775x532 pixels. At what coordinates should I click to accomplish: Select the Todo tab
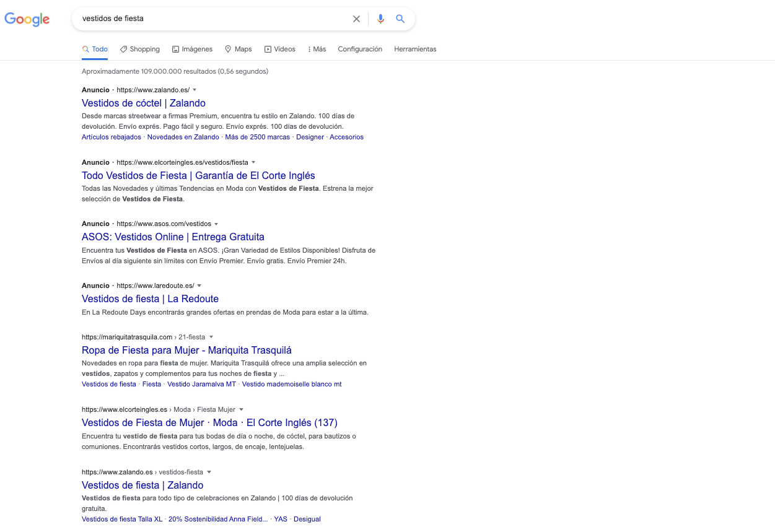pos(95,49)
